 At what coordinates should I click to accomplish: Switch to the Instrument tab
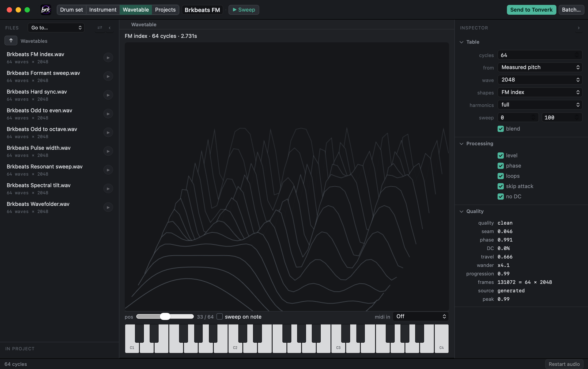tap(103, 10)
